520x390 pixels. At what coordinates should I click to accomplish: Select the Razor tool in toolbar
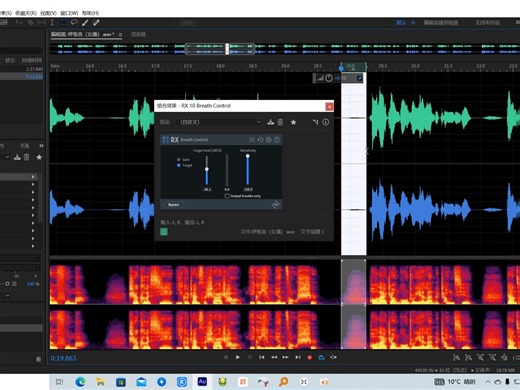[31, 23]
